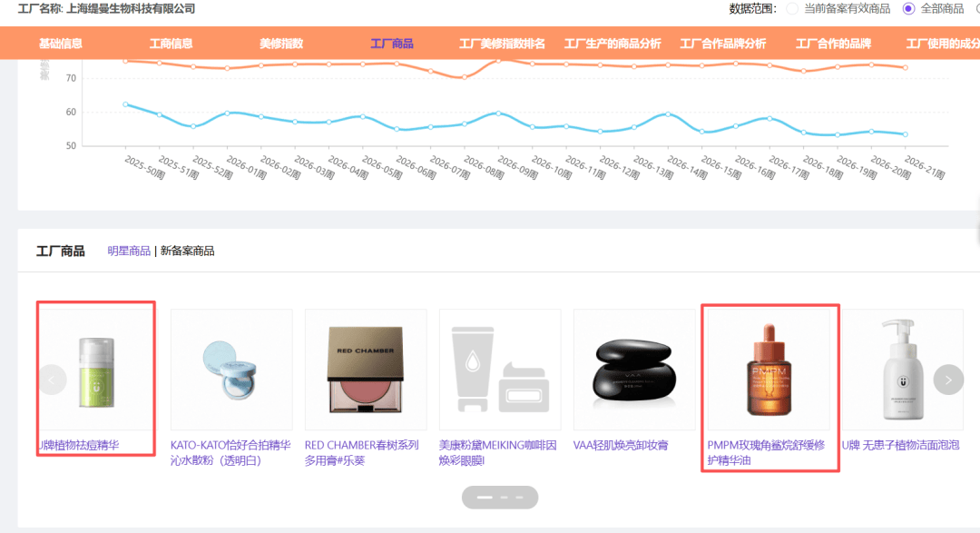Open the 工厂使用的成分 tab
The image size is (980, 533).
click(943, 44)
